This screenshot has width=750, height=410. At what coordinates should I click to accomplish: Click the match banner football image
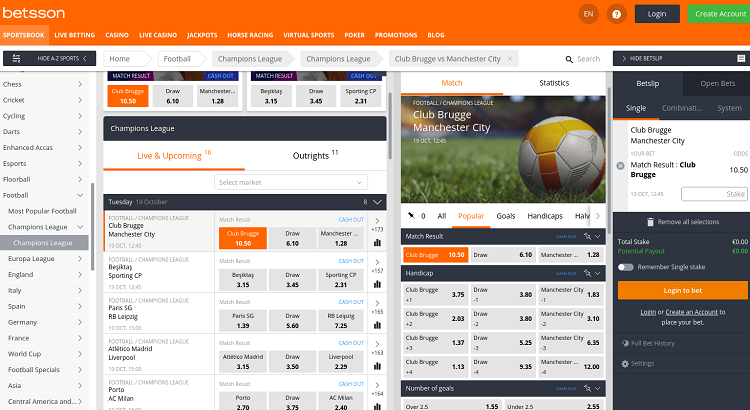point(503,149)
